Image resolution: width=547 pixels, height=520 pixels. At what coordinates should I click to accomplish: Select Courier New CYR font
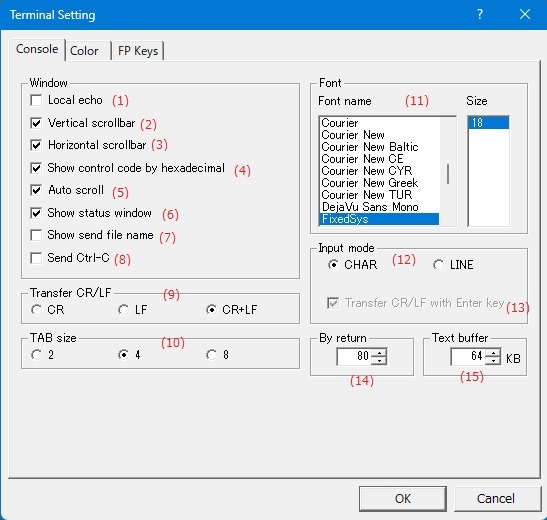coord(379,171)
